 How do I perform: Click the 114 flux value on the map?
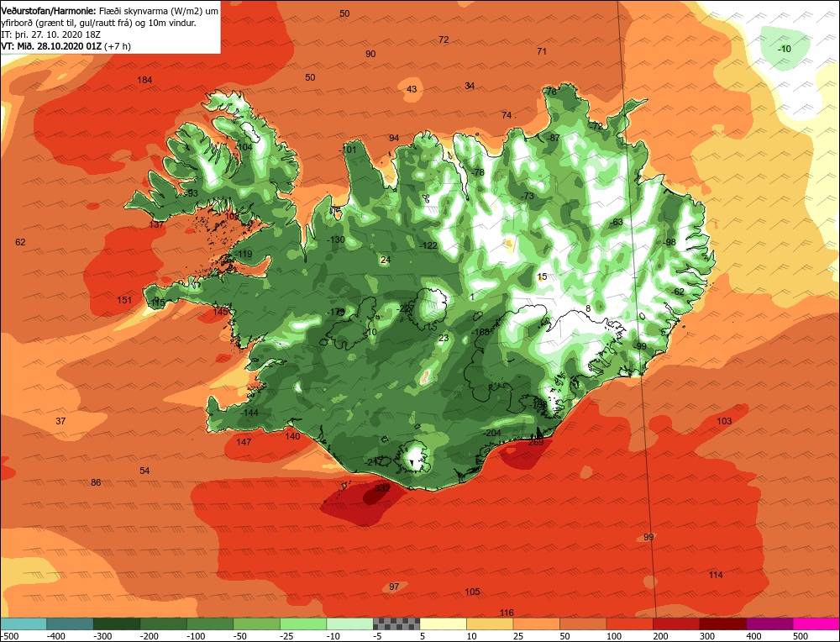tap(716, 575)
